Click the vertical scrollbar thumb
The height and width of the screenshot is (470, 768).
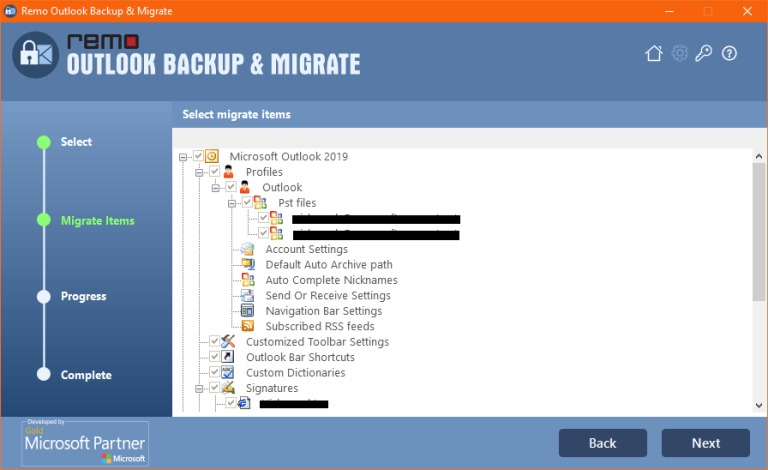[759, 233]
